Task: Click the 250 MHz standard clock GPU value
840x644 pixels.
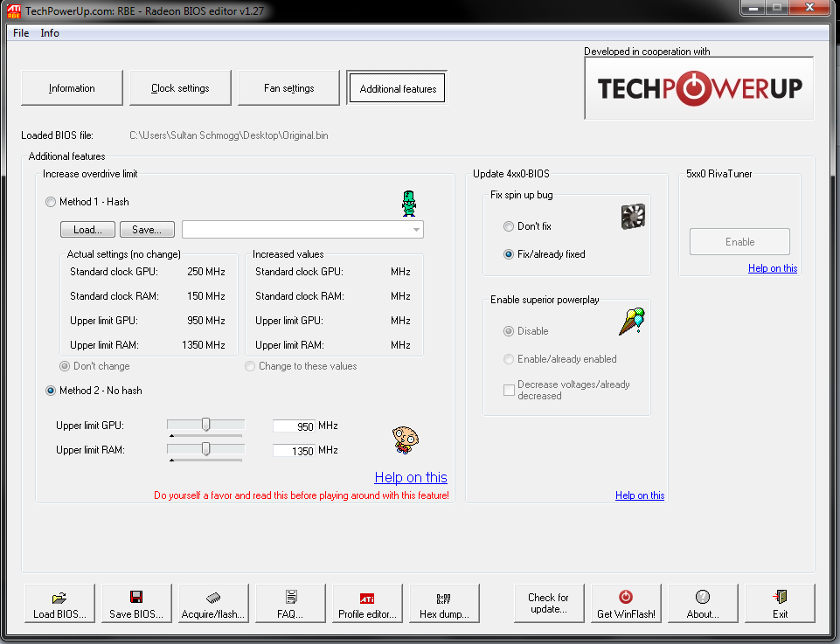Action: click(x=206, y=272)
